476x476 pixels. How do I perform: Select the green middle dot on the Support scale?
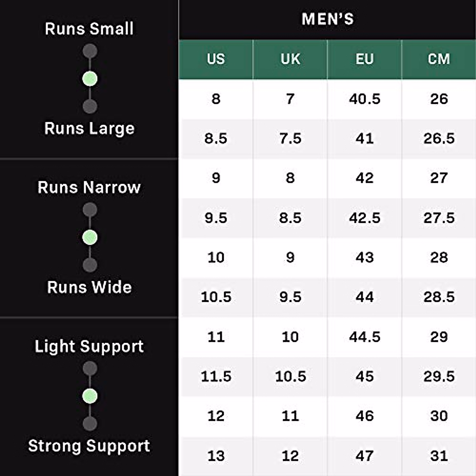[90, 396]
